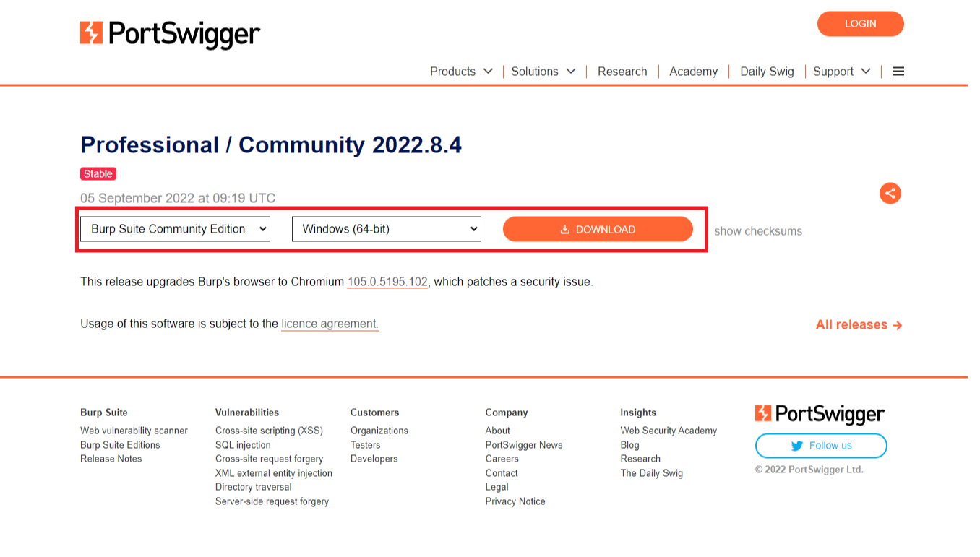The image size is (980, 557).
Task: Click the PortSwigger logo in the header
Action: pyautogui.click(x=170, y=34)
